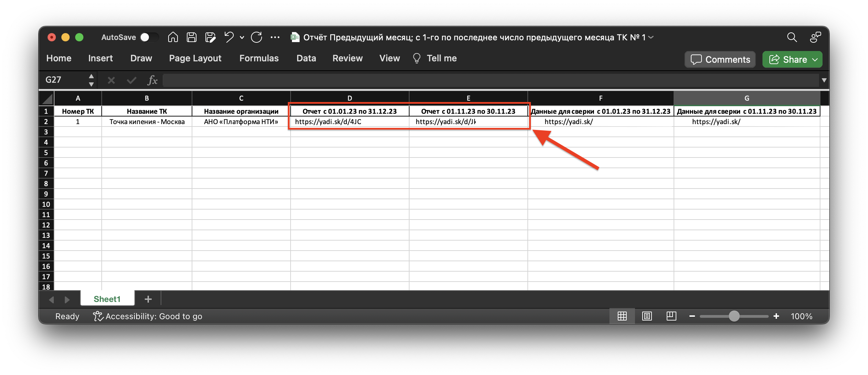This screenshot has width=868, height=375.
Task: Undo the last action
Action: point(229,37)
